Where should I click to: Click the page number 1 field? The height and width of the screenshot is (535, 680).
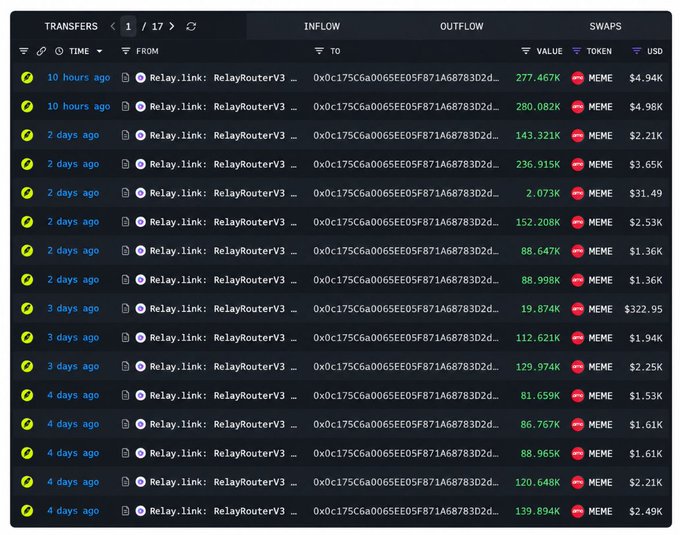128,26
